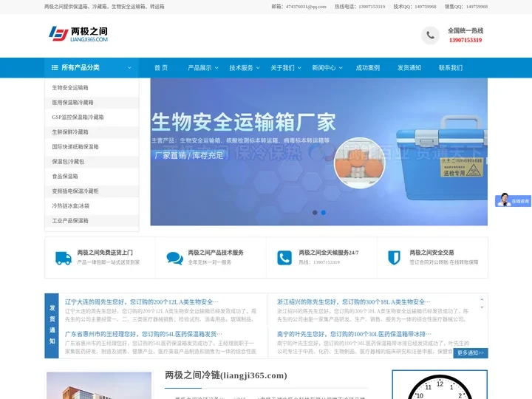This screenshot has width=532, height=399.
Task: Click the analog clock widget
Action: [440, 386]
